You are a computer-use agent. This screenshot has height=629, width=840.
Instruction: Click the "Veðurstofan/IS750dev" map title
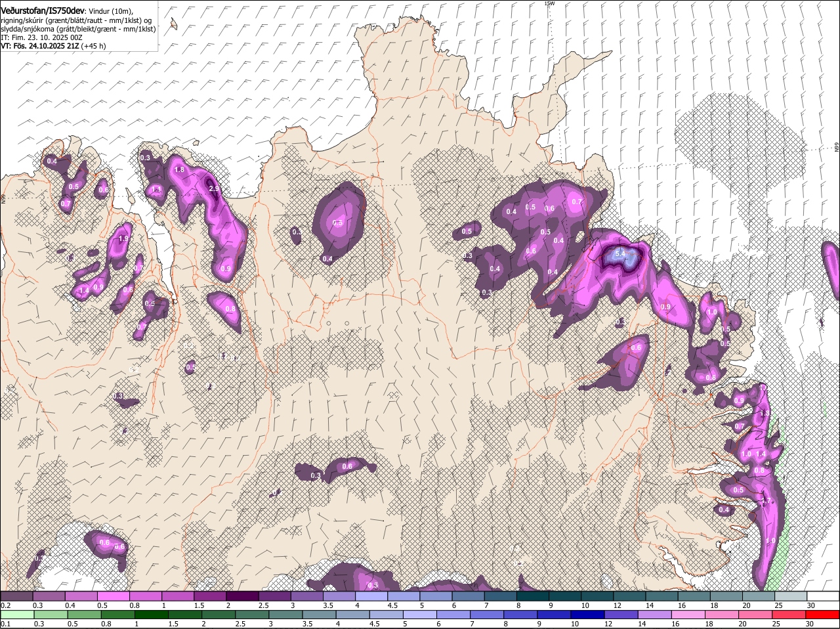[x=42, y=11]
